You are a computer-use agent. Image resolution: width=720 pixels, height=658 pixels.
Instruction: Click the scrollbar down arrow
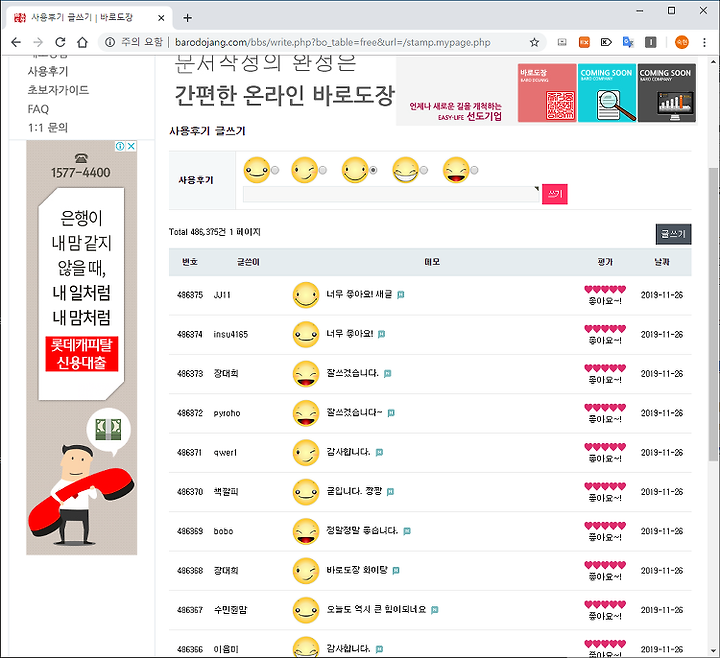[x=713, y=651]
